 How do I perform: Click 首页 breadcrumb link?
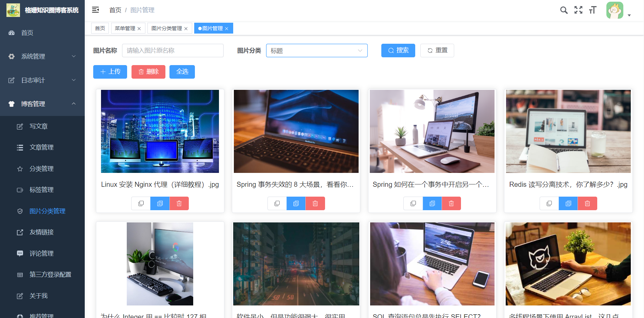(x=115, y=10)
